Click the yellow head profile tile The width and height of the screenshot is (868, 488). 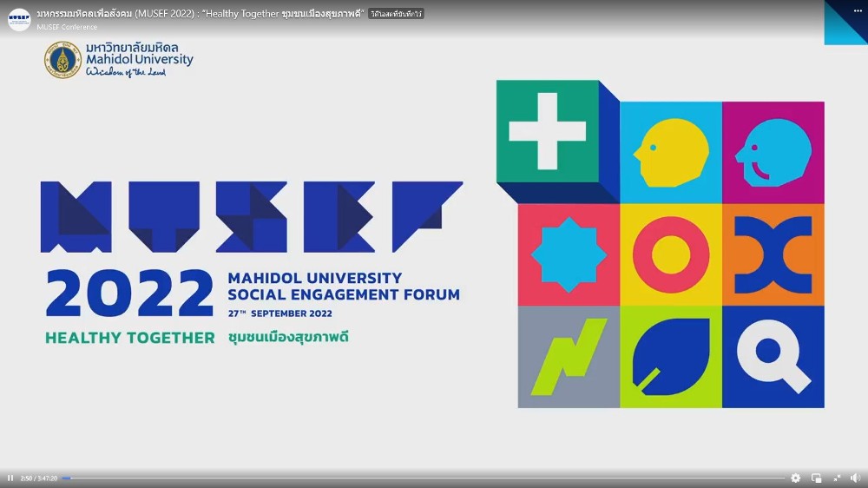tap(670, 153)
